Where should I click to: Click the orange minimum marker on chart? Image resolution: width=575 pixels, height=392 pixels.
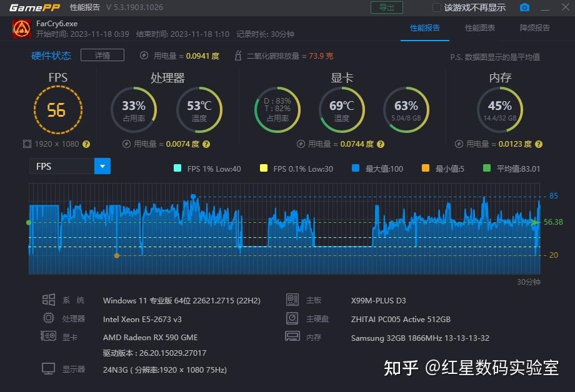(x=117, y=256)
